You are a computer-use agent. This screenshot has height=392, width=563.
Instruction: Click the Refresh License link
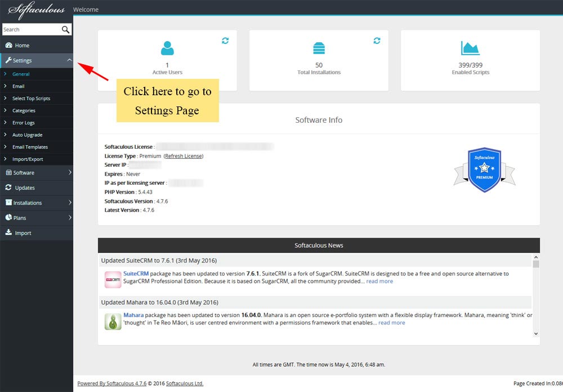pyautogui.click(x=184, y=156)
